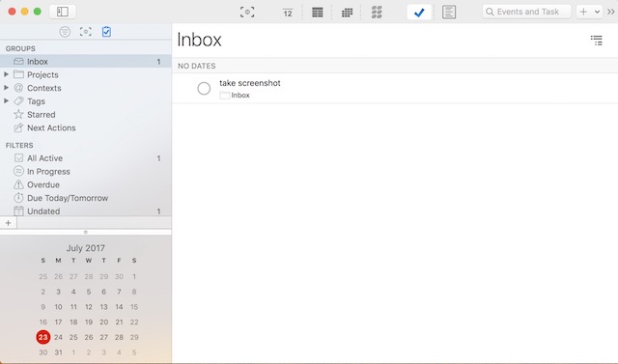Select the sidebar calendars list icon
This screenshot has width=618, height=364.
65,32
